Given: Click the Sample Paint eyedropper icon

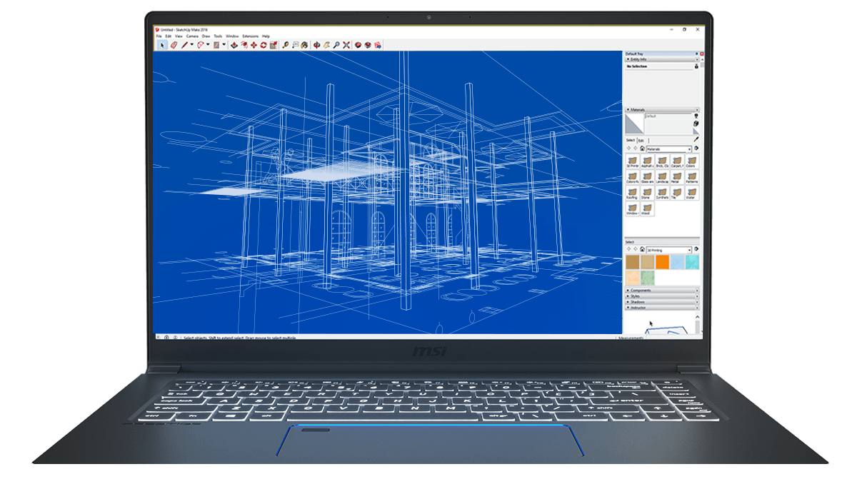Looking at the screenshot, I should pos(696,139).
